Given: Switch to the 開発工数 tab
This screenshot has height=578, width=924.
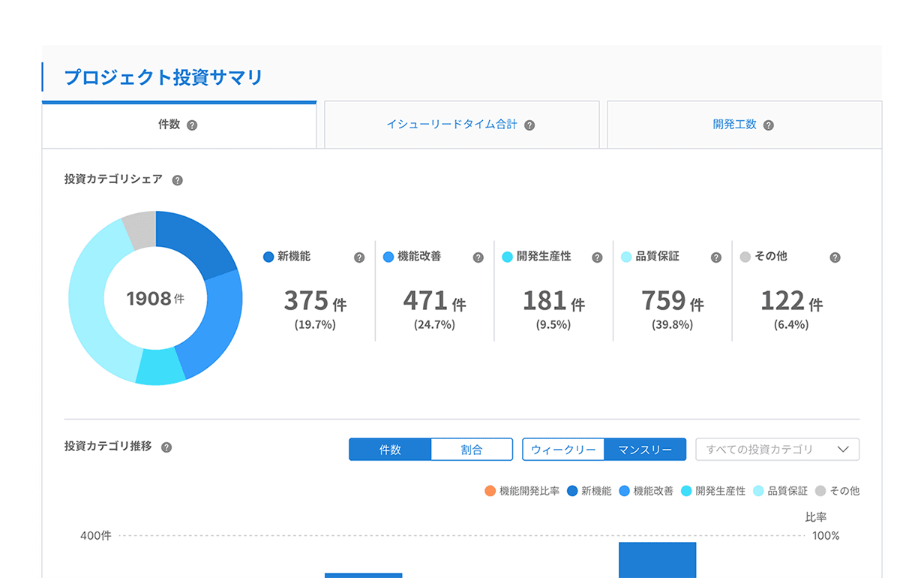Looking at the screenshot, I should (x=744, y=125).
